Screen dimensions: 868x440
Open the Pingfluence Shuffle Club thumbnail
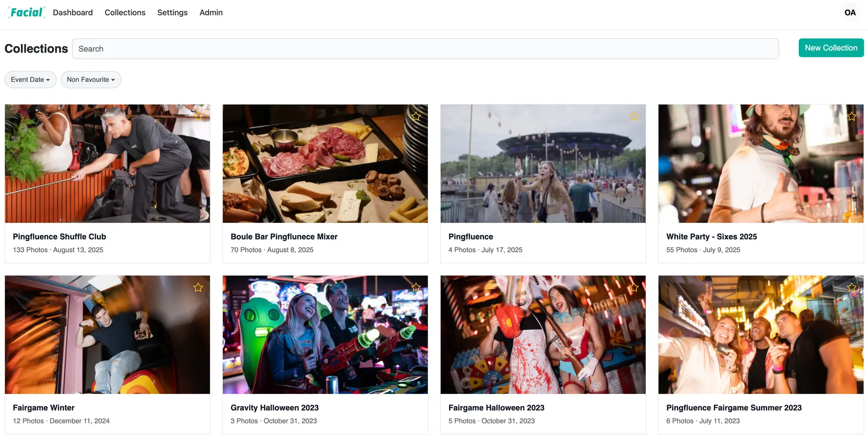[x=107, y=164]
